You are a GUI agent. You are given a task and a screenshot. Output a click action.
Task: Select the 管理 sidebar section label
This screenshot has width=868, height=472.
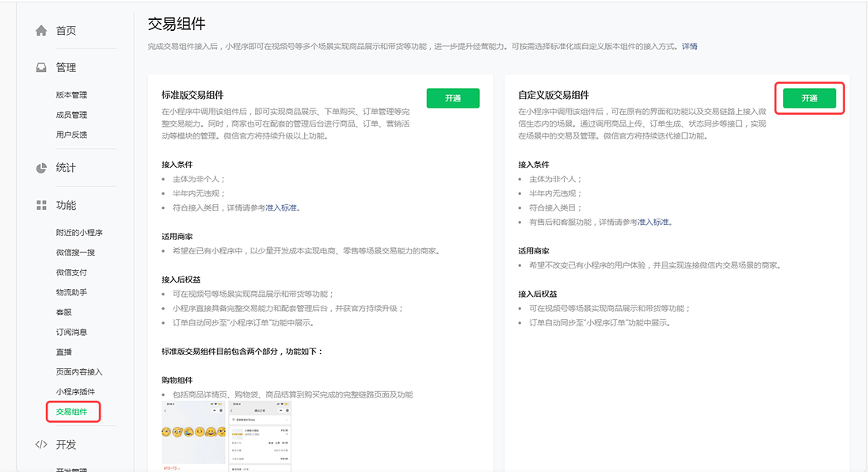tap(66, 67)
